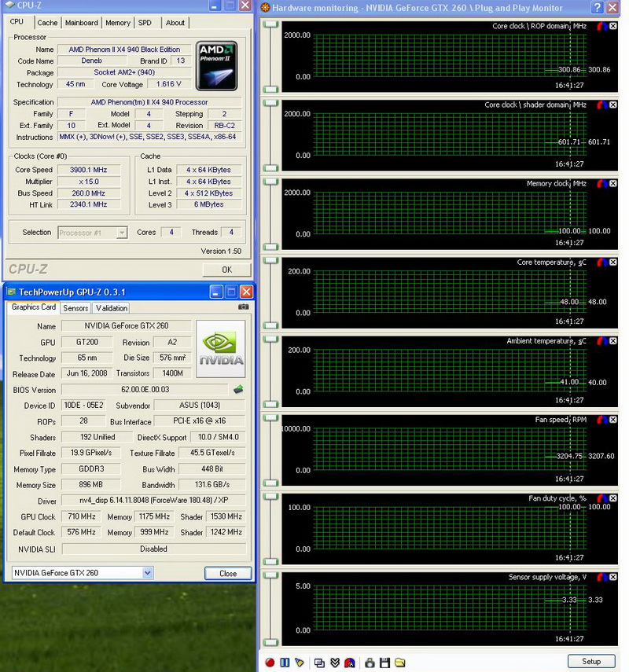Start logging with the red record icon

[270, 663]
